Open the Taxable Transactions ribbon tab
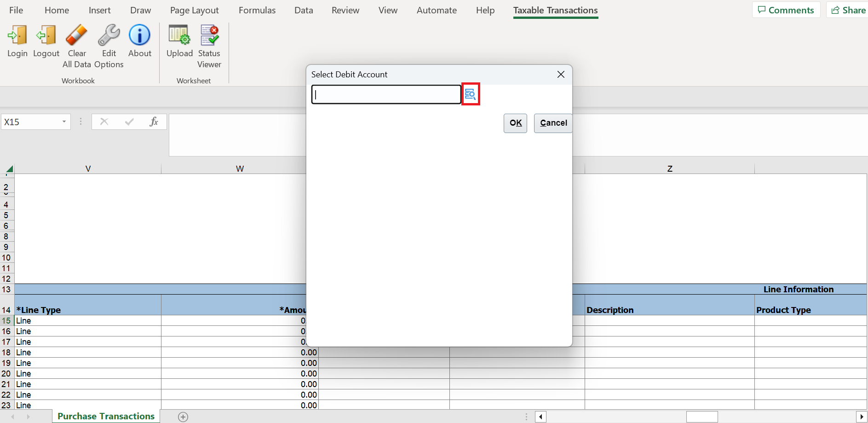The width and height of the screenshot is (868, 423). 555,10
